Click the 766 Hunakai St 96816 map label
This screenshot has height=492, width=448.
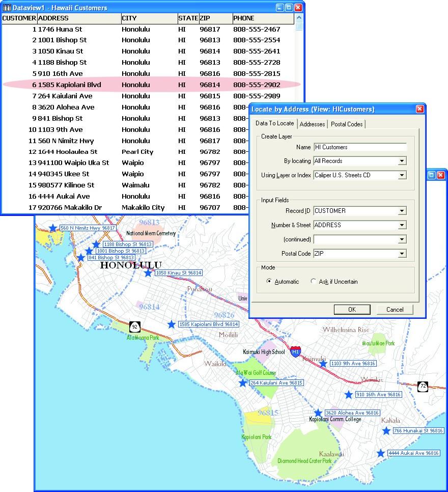[418, 431]
